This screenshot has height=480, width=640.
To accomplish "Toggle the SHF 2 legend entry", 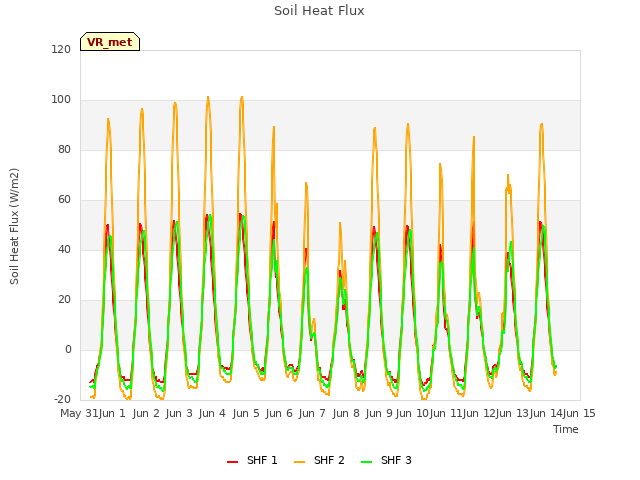I will 319,460.
